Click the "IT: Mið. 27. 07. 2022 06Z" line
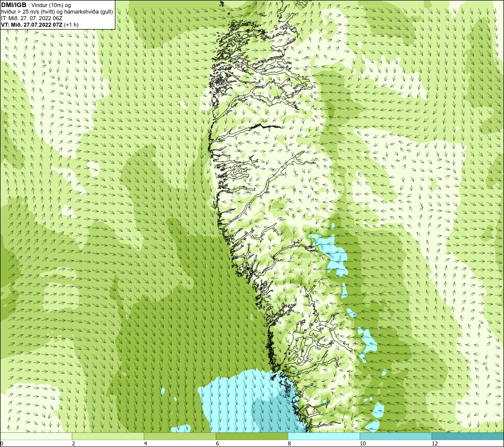The width and height of the screenshot is (504, 447). [x=31, y=18]
